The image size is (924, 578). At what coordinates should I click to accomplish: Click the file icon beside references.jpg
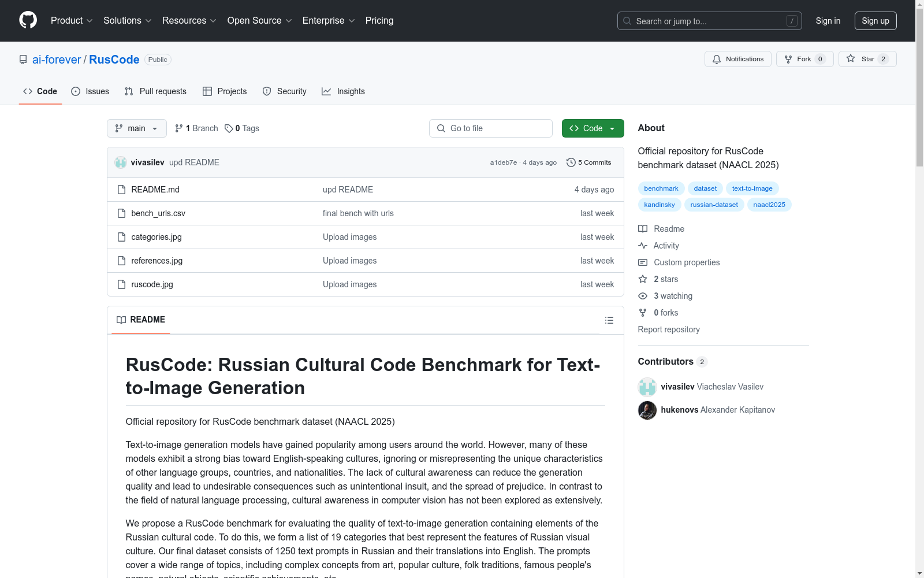tap(121, 261)
